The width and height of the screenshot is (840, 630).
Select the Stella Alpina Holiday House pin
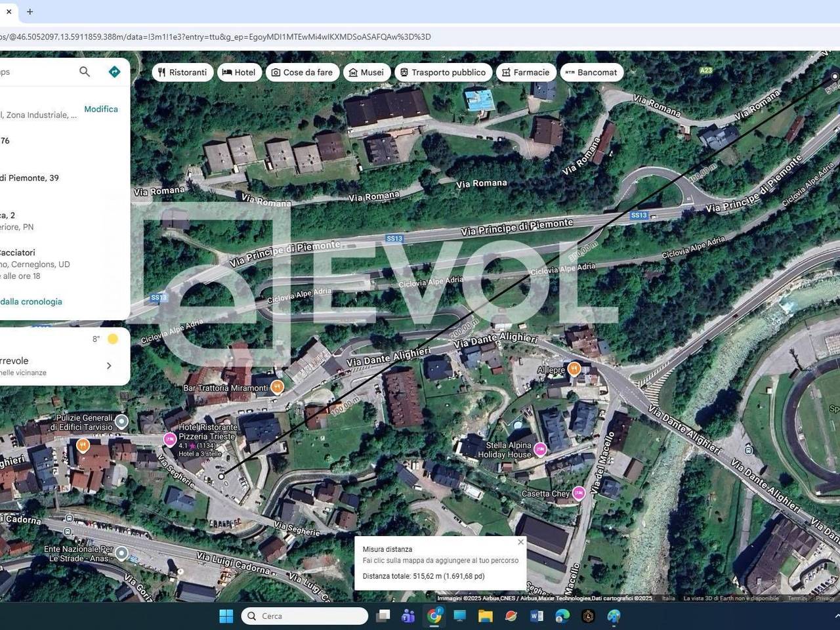(540, 450)
